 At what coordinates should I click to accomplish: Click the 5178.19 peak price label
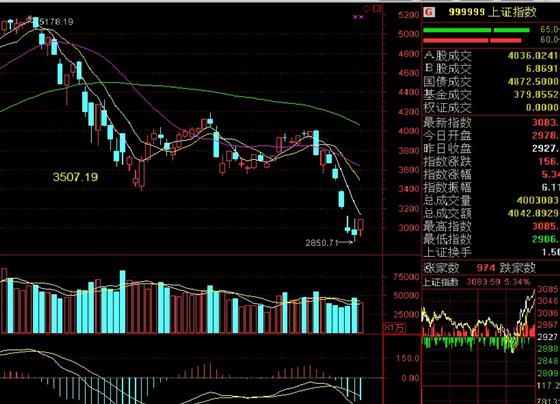pyautogui.click(x=56, y=22)
